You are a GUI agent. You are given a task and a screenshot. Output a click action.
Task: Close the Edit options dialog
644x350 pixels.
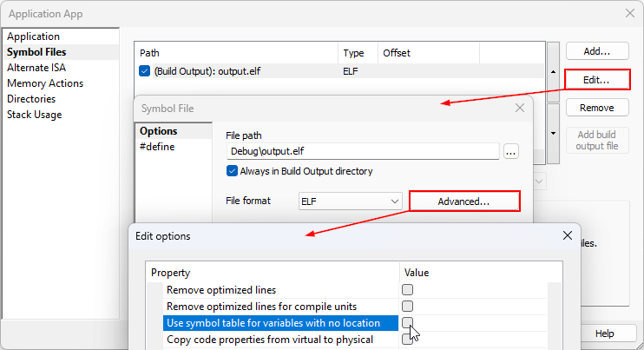coord(568,235)
